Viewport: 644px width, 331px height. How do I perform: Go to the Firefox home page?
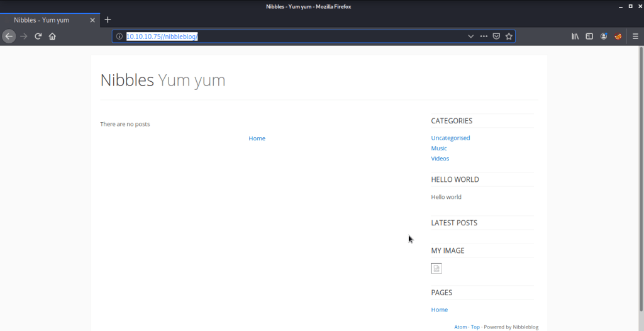[x=52, y=36]
